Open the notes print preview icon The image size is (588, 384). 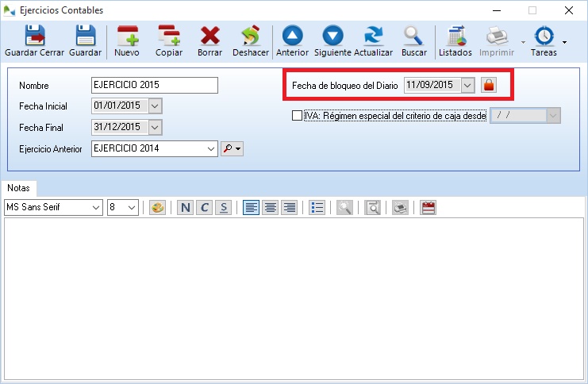[372, 207]
